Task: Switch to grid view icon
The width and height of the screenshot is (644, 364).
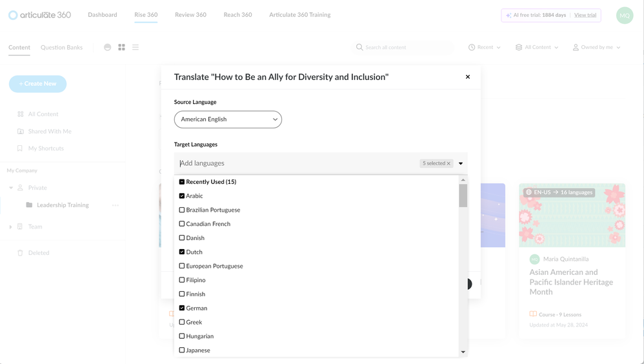Action: tap(121, 47)
